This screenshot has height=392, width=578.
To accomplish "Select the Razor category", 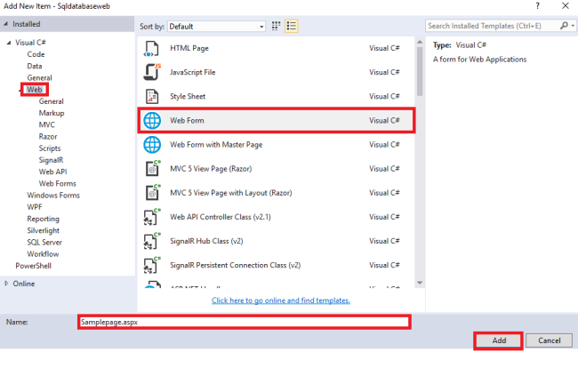I will 48,137.
